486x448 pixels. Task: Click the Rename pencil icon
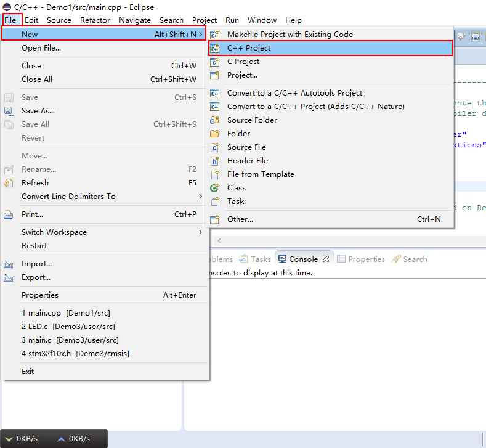click(9, 169)
